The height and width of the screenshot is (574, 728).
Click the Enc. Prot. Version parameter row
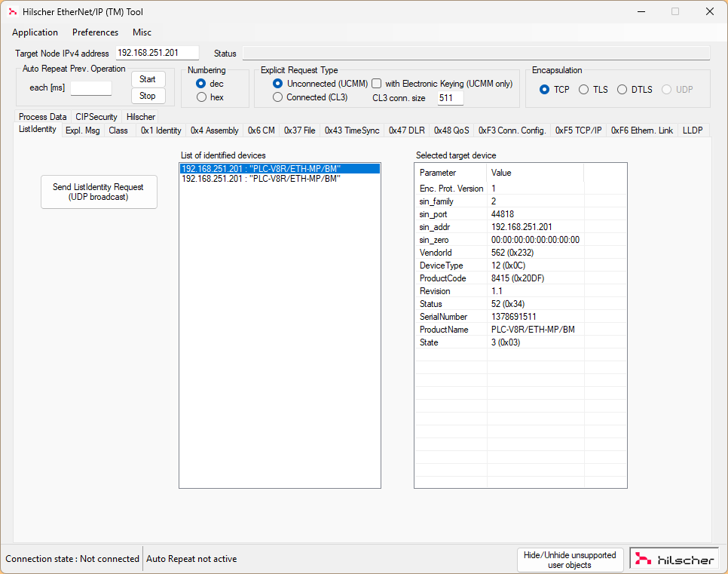521,189
